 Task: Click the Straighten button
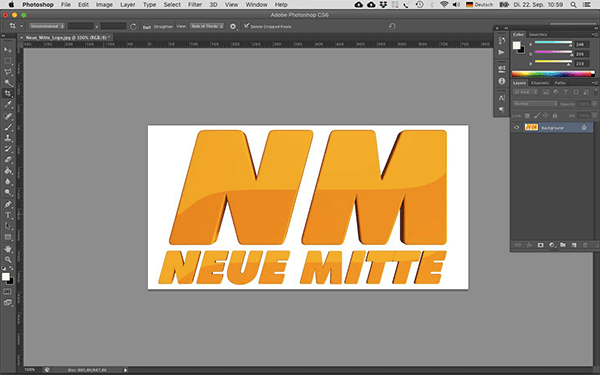[158, 27]
